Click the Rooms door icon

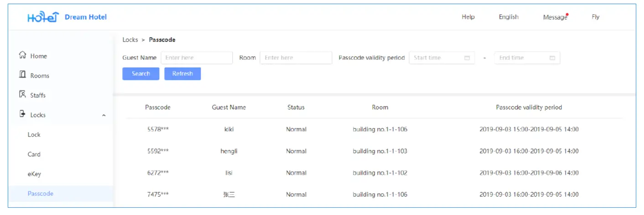click(x=22, y=75)
